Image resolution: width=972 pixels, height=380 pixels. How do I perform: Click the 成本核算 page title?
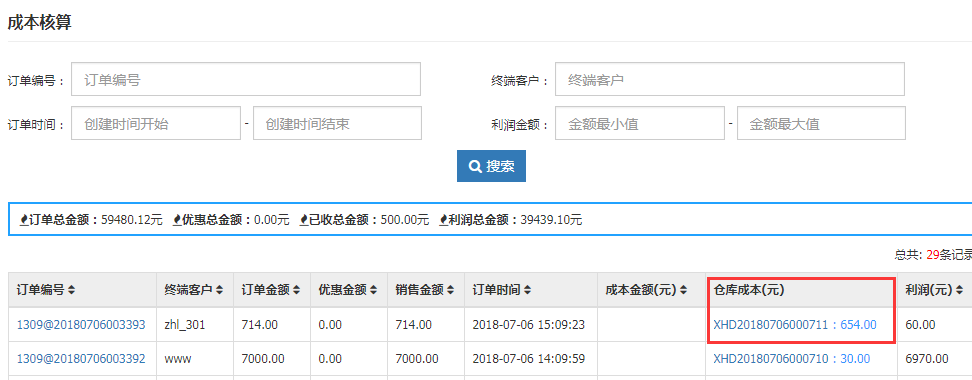39,22
